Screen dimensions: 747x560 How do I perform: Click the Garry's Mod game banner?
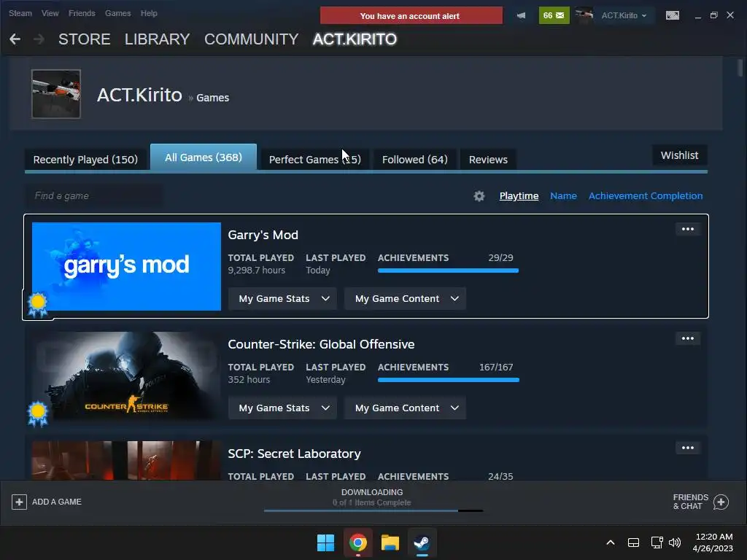(x=126, y=266)
